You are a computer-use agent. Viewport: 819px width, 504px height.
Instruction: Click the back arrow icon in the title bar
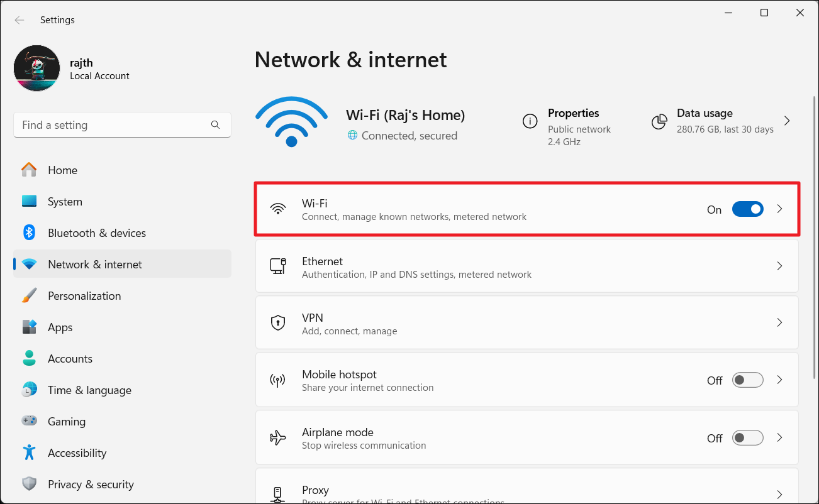[x=19, y=20]
